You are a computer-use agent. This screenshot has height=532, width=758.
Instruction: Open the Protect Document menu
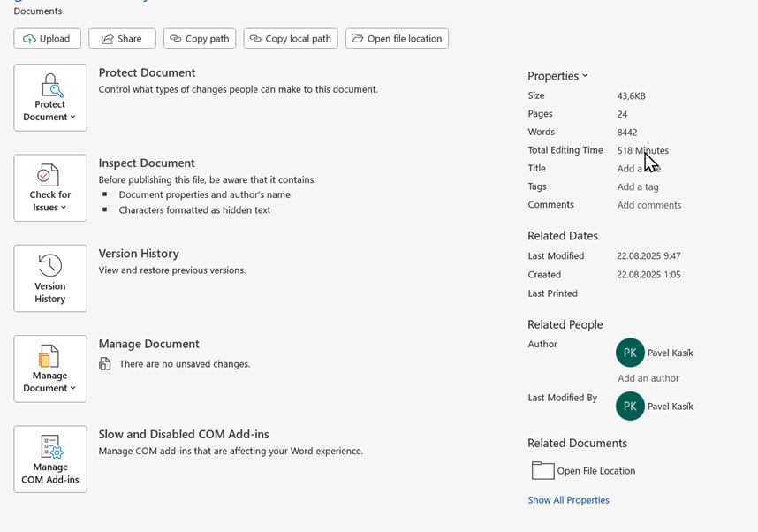(x=50, y=98)
